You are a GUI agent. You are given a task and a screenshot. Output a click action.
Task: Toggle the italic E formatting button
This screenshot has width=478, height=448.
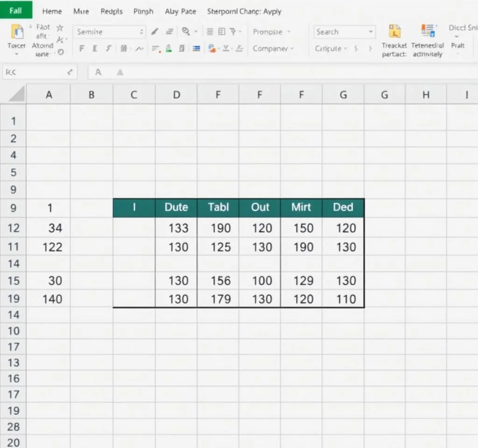pyautogui.click(x=95, y=49)
